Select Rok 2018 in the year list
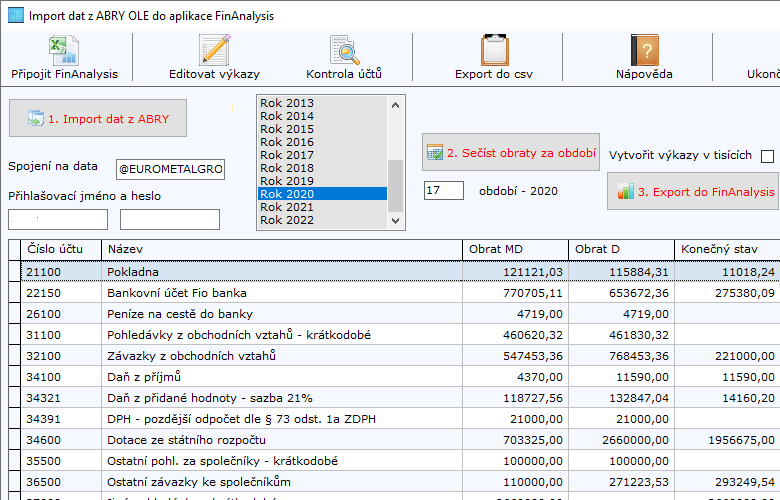This screenshot has height=500, width=780. pyautogui.click(x=322, y=168)
